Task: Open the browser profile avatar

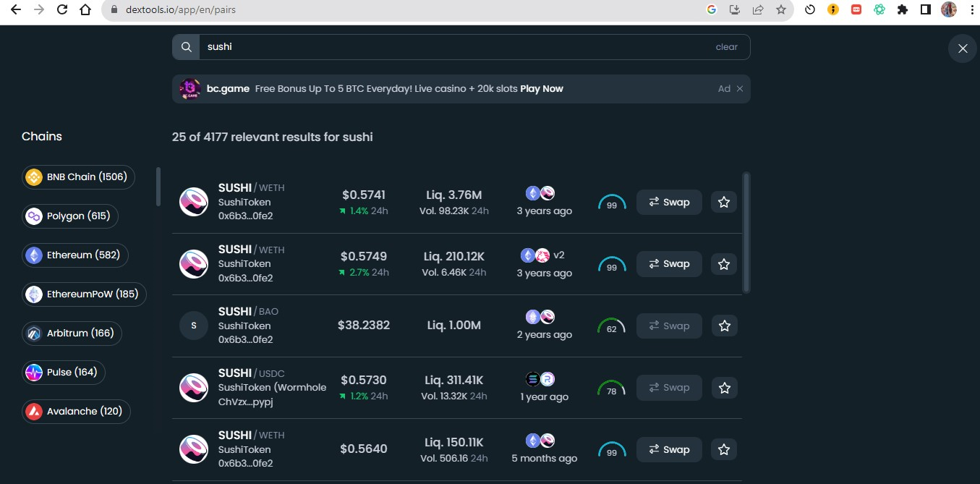Action: pos(948,10)
